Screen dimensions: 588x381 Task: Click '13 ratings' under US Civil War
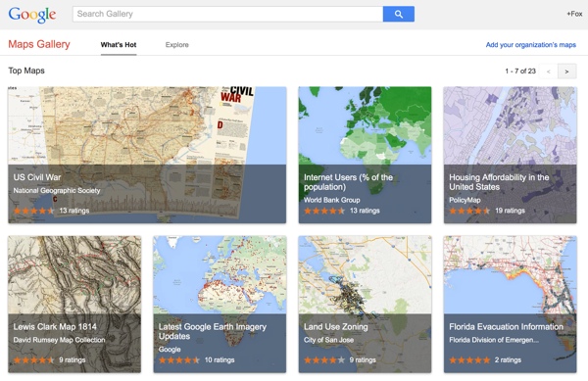[x=74, y=211]
